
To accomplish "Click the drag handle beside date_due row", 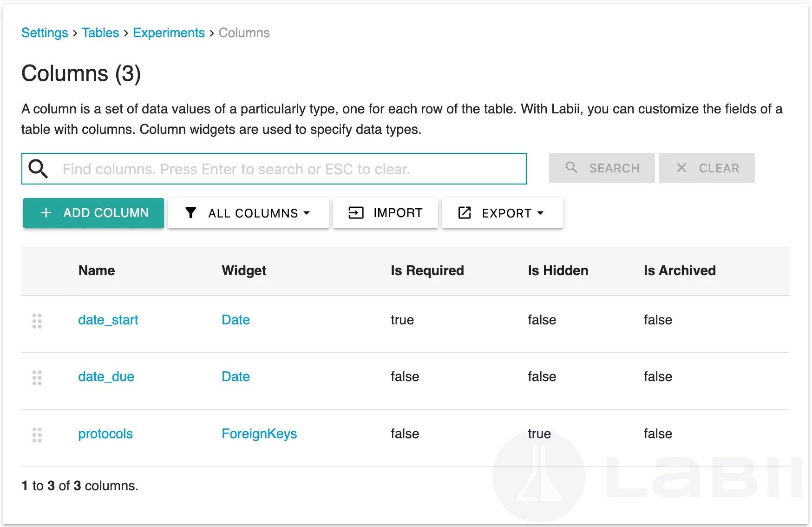I will coord(37,378).
